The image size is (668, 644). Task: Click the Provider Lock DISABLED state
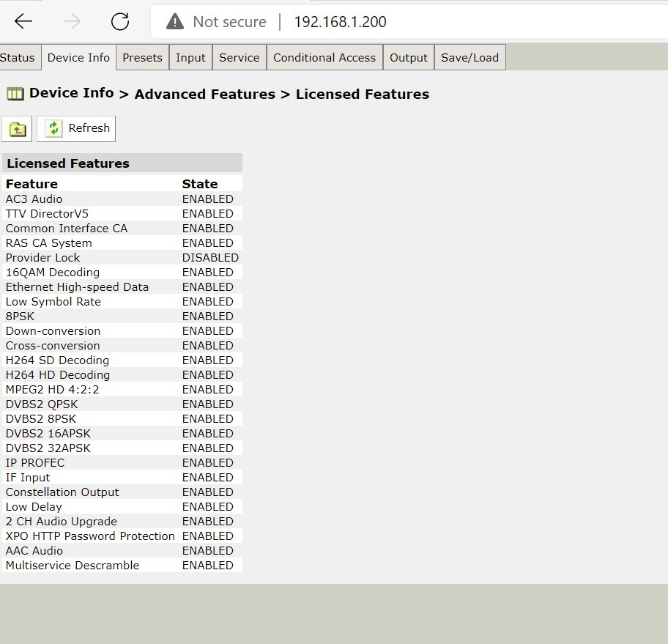click(x=210, y=257)
